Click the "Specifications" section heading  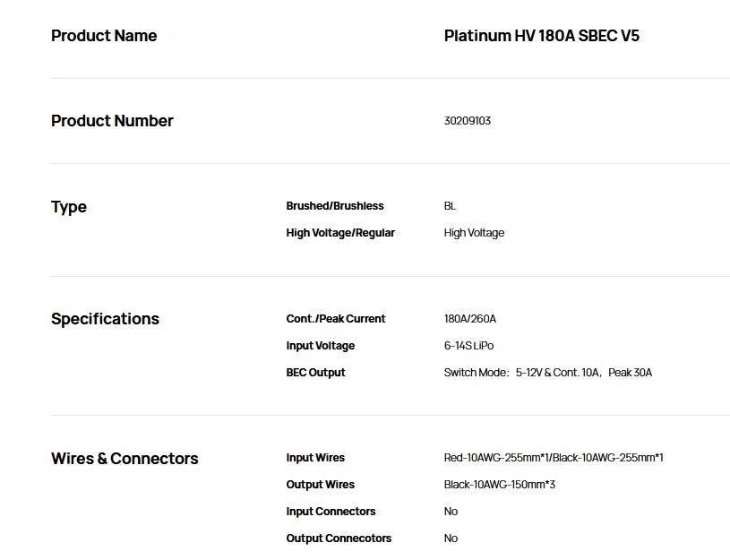pos(105,319)
